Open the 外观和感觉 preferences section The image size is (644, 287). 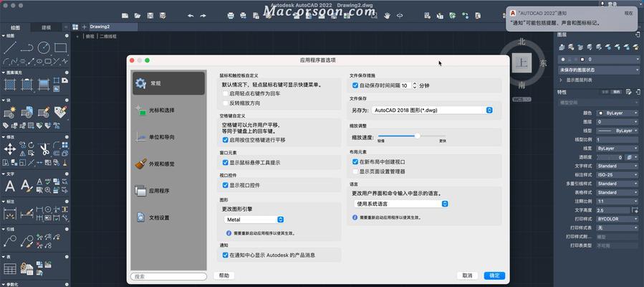[168, 164]
